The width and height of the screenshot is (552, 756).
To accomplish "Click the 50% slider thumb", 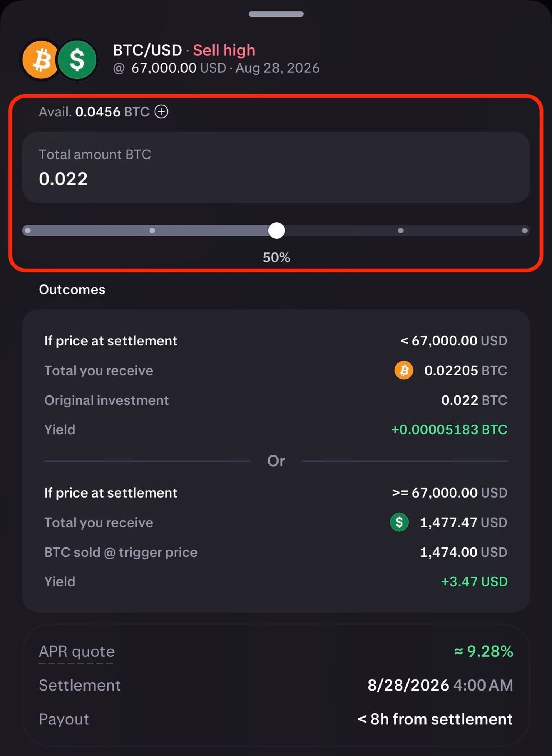I will [x=276, y=230].
